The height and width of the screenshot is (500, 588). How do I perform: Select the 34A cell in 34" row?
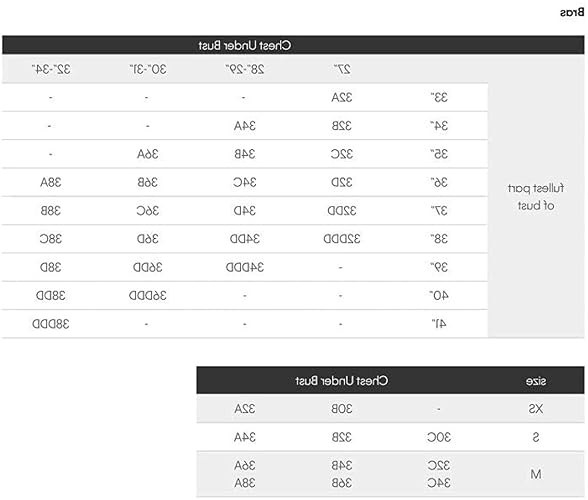[x=244, y=126]
